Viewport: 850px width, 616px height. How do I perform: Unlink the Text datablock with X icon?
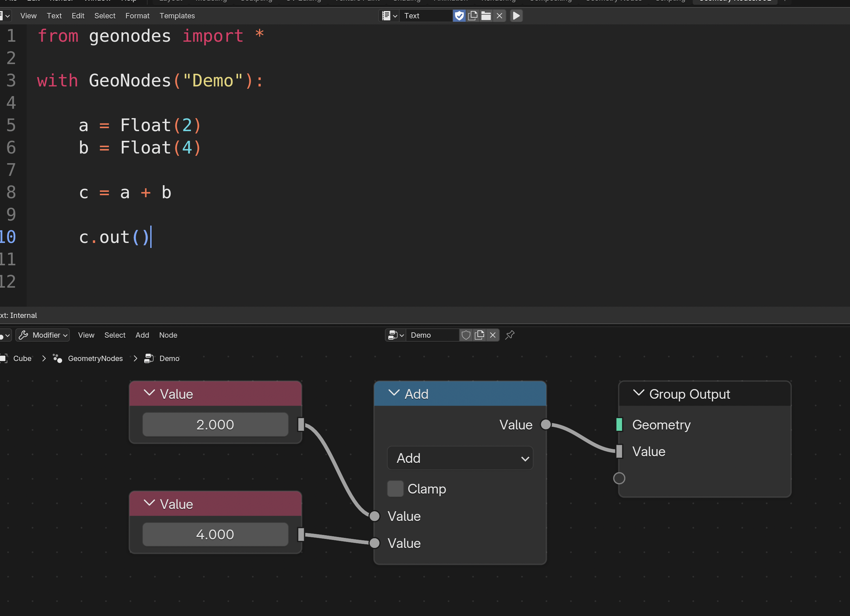(499, 16)
